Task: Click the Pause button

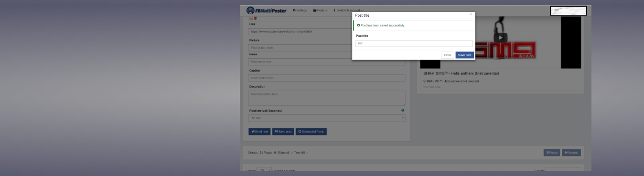Action: [x=552, y=153]
